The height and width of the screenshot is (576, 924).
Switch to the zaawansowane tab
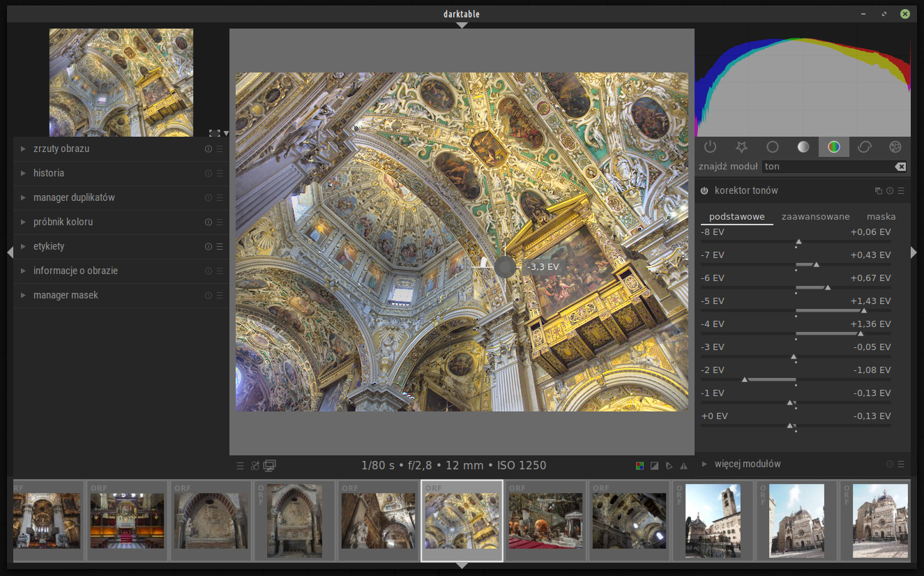tap(815, 217)
